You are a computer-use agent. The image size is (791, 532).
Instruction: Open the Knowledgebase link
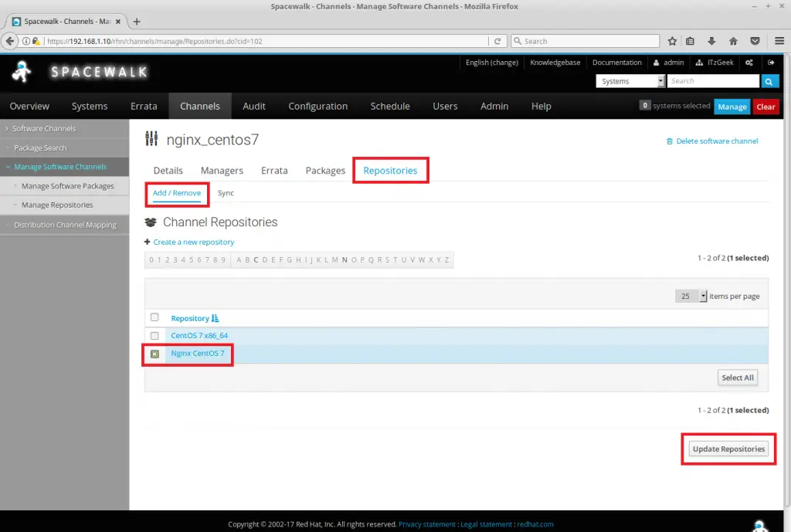[x=555, y=63]
